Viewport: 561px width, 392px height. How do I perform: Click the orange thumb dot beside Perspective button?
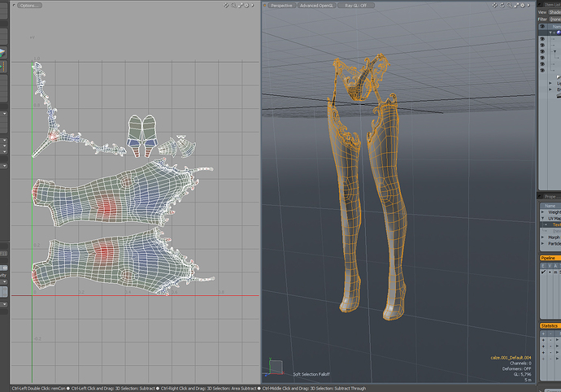pyautogui.click(x=265, y=6)
